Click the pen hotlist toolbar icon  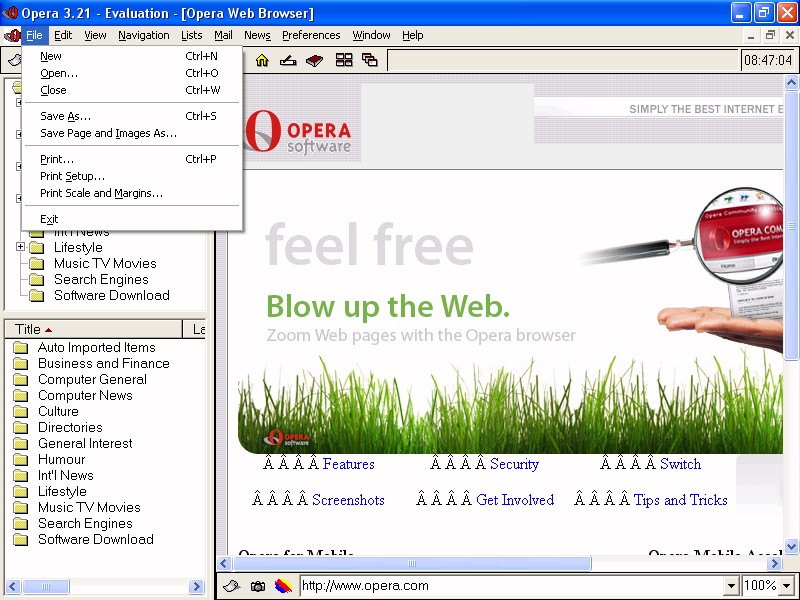288,60
